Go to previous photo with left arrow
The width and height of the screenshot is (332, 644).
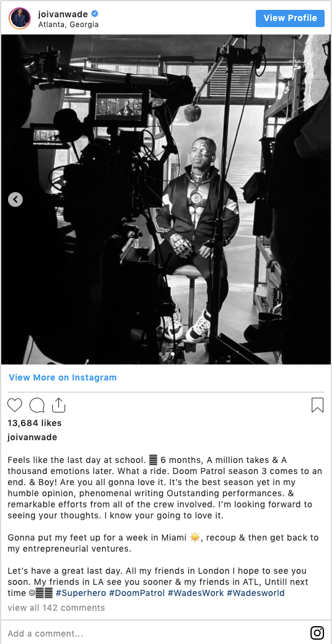coord(15,199)
